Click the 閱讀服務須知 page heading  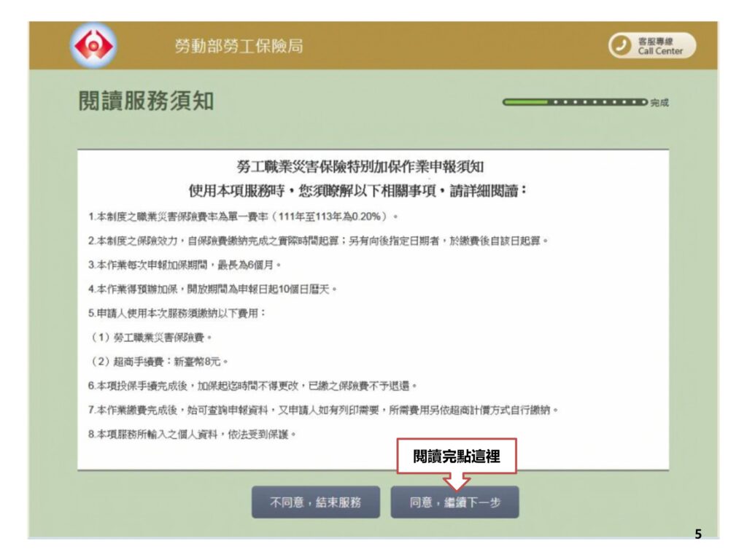point(146,101)
